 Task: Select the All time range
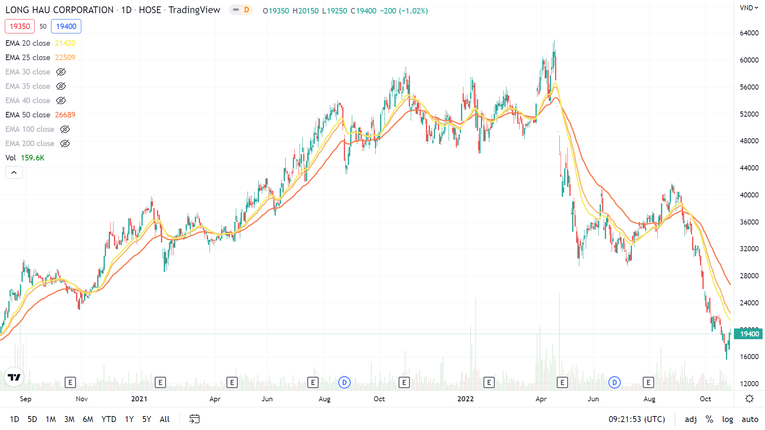coord(165,419)
